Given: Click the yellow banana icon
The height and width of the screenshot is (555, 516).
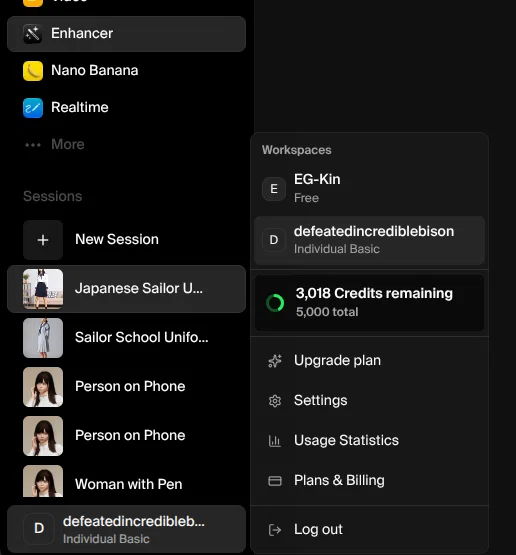Looking at the screenshot, I should click(33, 71).
